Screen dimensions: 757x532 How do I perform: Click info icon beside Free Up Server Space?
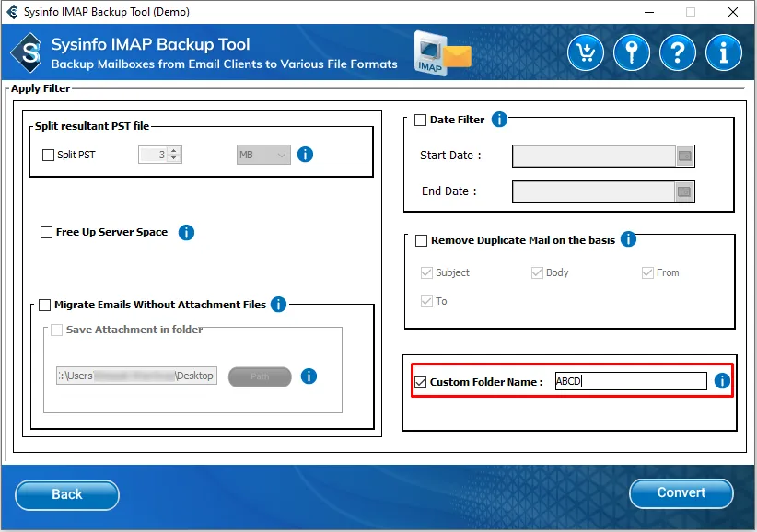click(186, 233)
